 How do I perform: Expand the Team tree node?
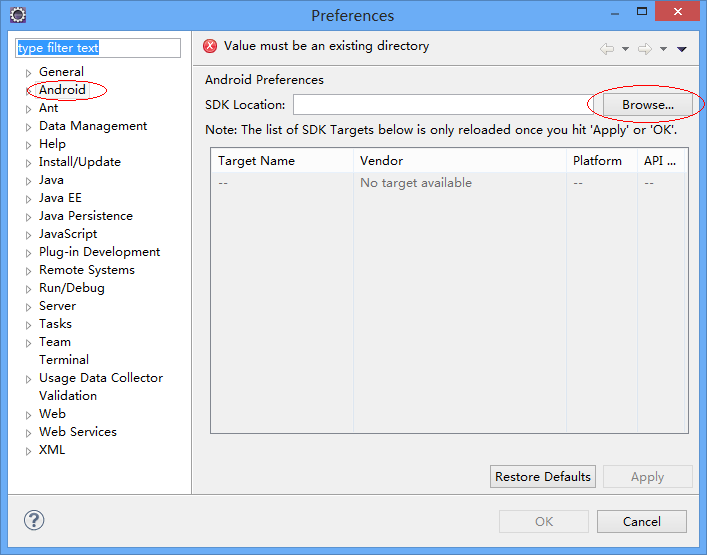[x=28, y=343]
